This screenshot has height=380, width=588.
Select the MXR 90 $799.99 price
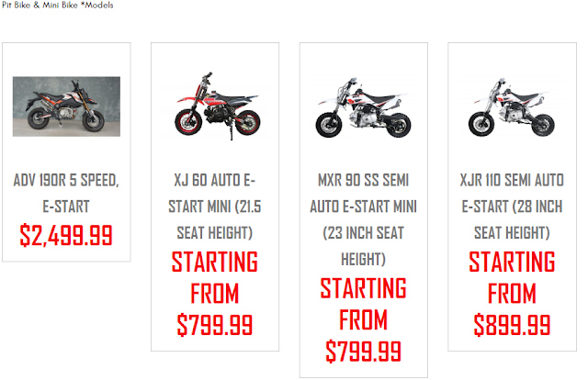tap(364, 352)
